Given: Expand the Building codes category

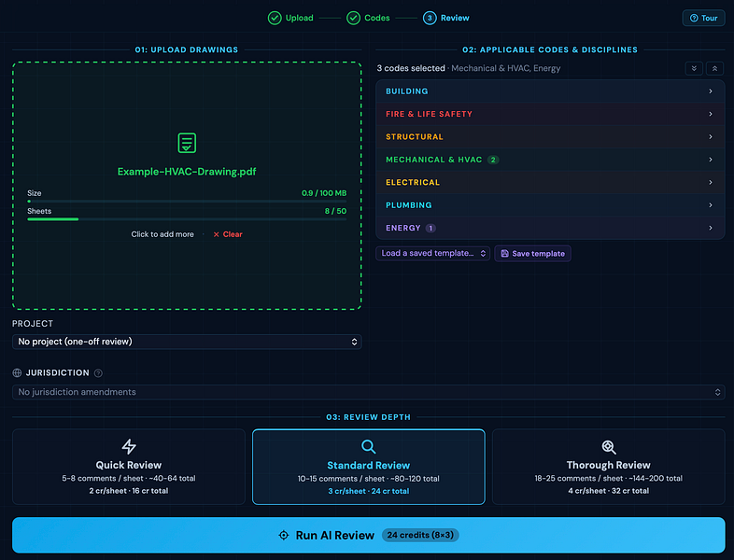Looking at the screenshot, I should (x=550, y=91).
